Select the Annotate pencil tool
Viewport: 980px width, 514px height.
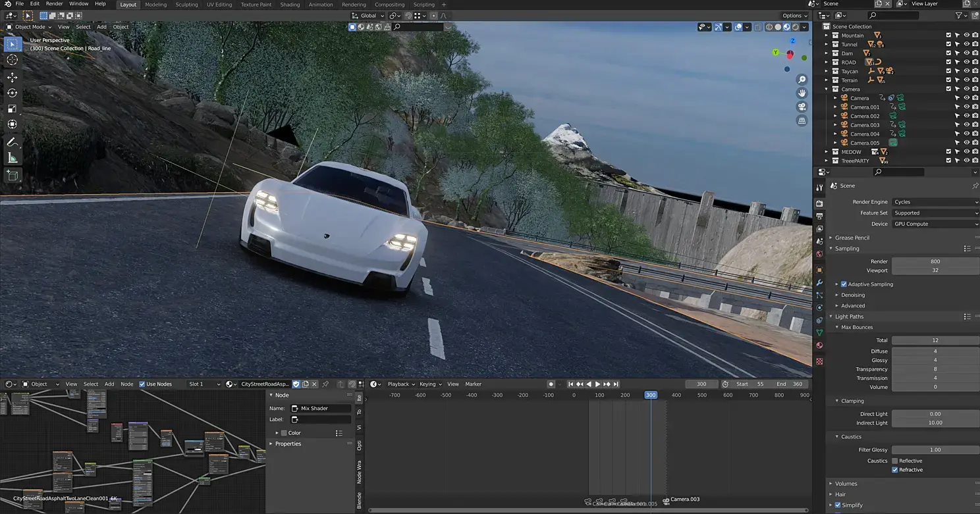[x=12, y=142]
